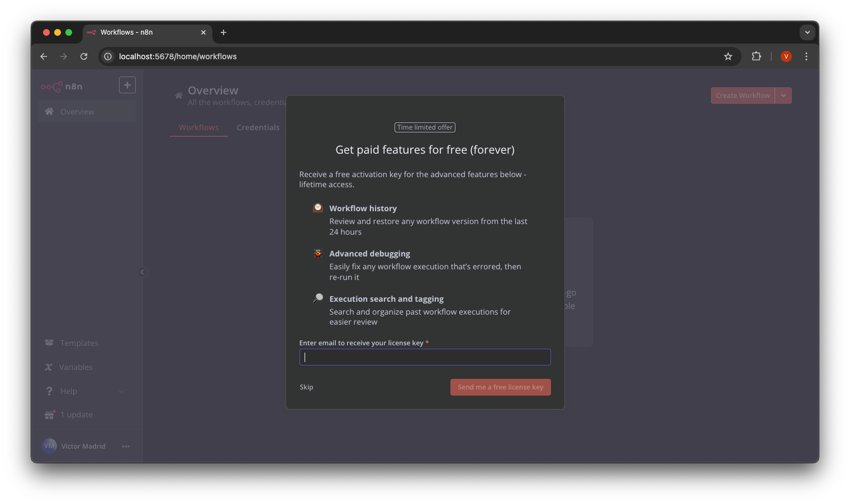Reload the page with the refresh icon
This screenshot has height=504, width=850.
coord(84,56)
